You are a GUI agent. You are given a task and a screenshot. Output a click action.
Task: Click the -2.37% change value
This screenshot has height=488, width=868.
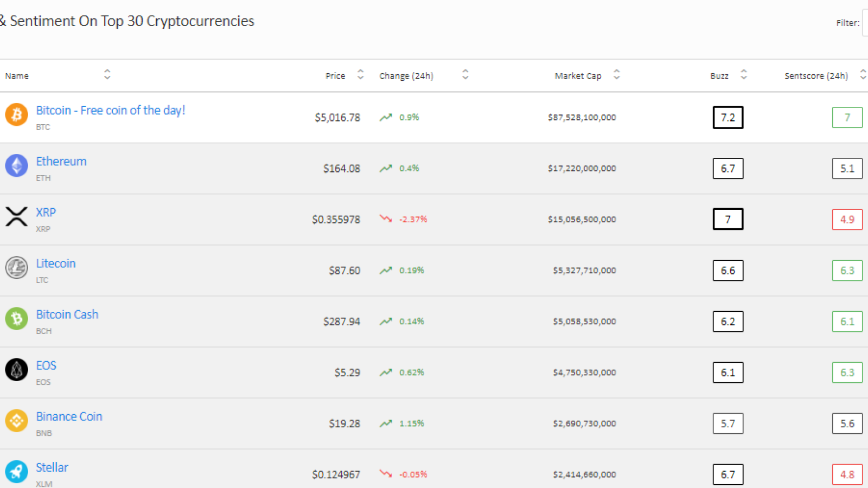coord(413,219)
